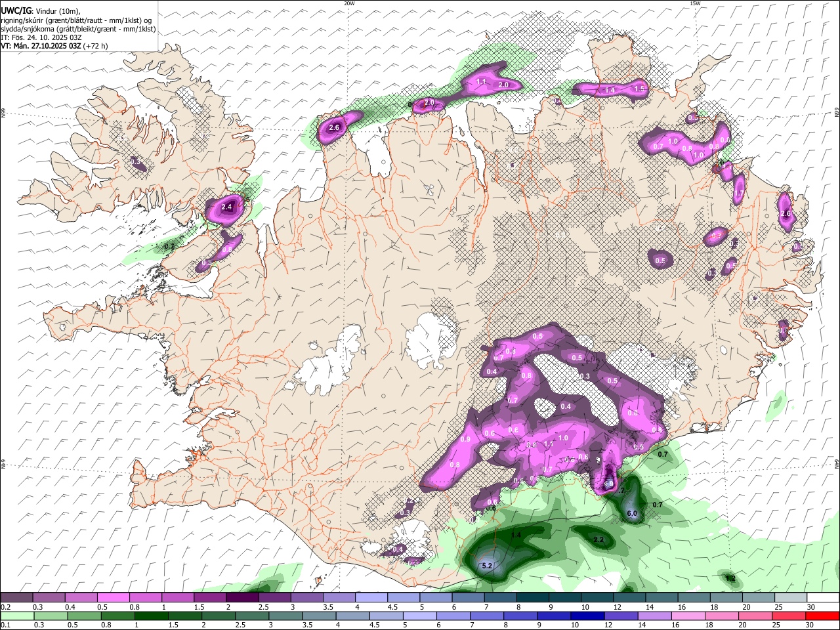Click the 15W longitude label
The height and width of the screenshot is (630, 840).
pos(695,3)
